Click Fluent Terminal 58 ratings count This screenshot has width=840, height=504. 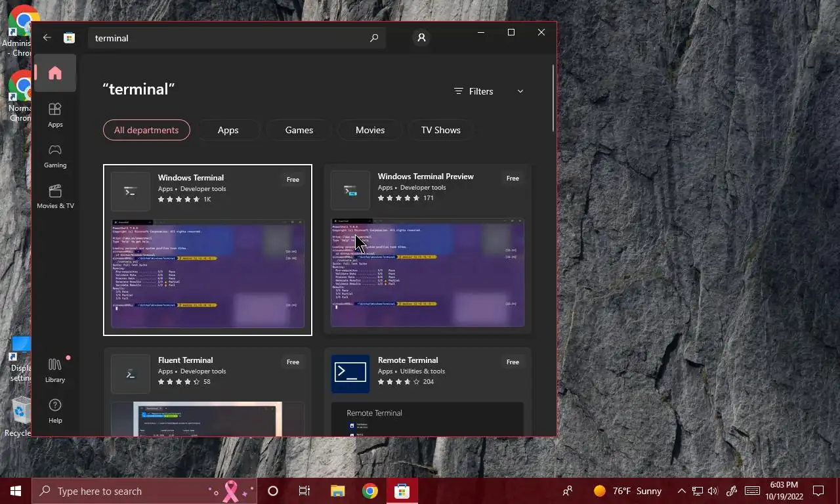207,381
